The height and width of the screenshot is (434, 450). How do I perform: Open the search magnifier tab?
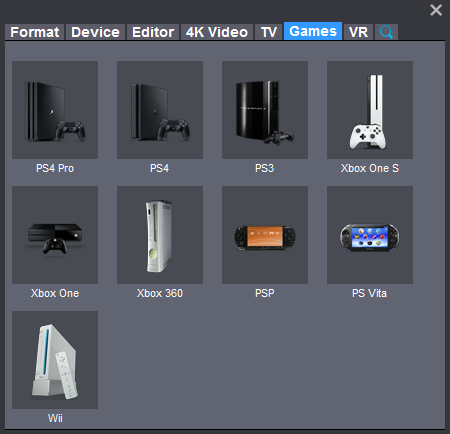tap(386, 32)
